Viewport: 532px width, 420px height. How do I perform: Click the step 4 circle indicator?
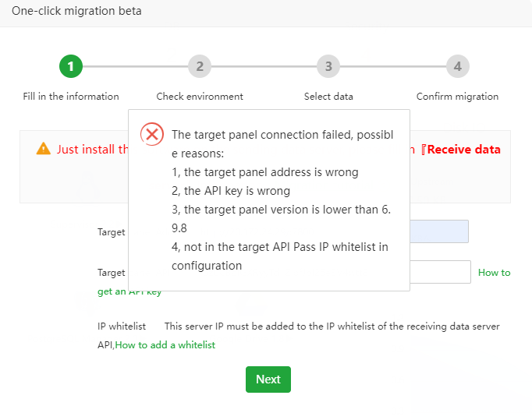[x=458, y=66]
